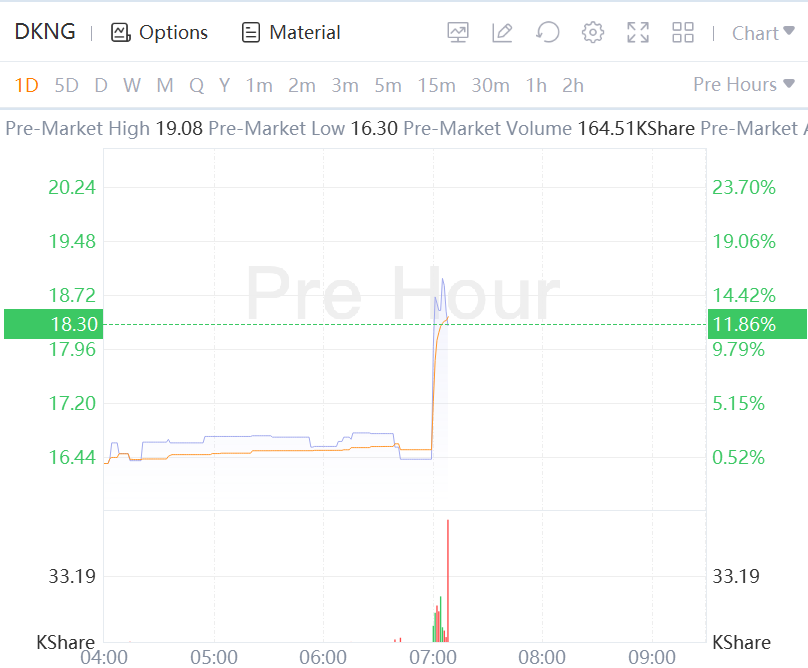The width and height of the screenshot is (808, 668).
Task: Refresh the chart with the reload icon
Action: (x=547, y=33)
